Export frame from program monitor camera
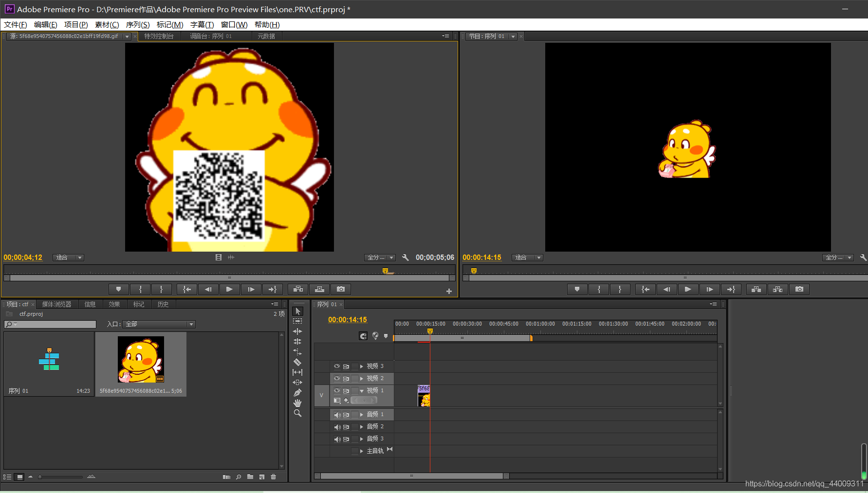The height and width of the screenshot is (493, 868). [799, 289]
